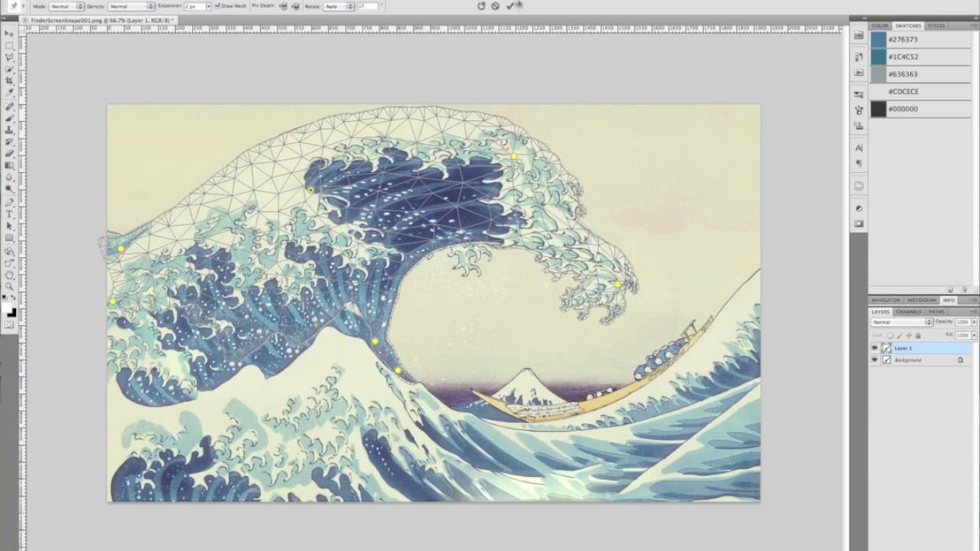
Task: Open the Character panel icon in dock
Action: (858, 148)
